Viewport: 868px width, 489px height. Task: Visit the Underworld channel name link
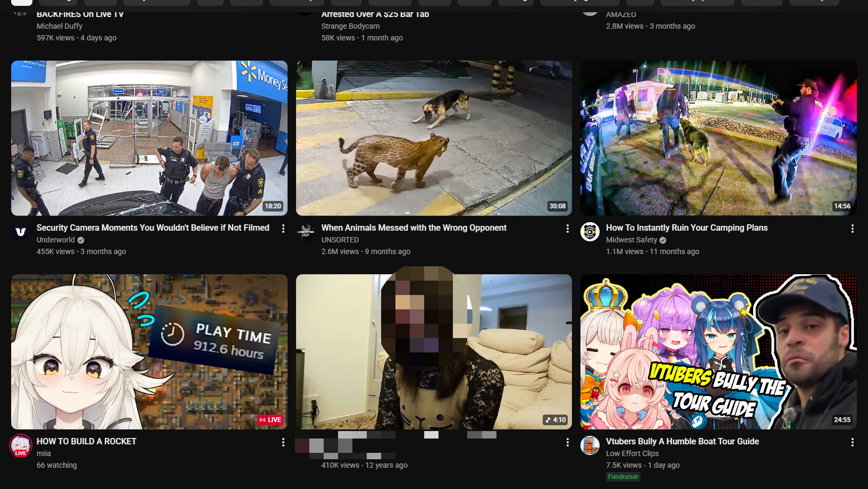coord(56,240)
